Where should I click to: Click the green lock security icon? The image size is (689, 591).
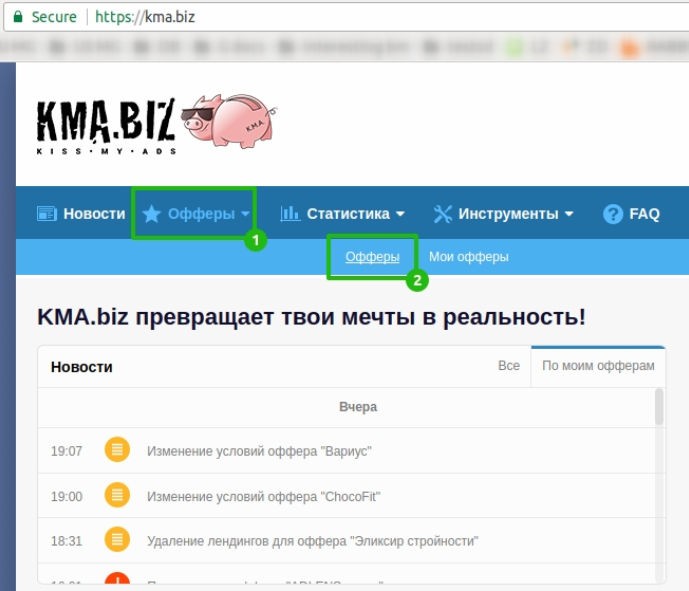18,17
